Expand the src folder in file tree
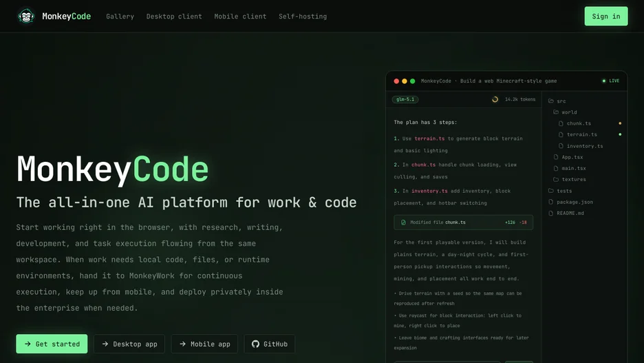Viewport: 644px width, 363px height. 557,101
